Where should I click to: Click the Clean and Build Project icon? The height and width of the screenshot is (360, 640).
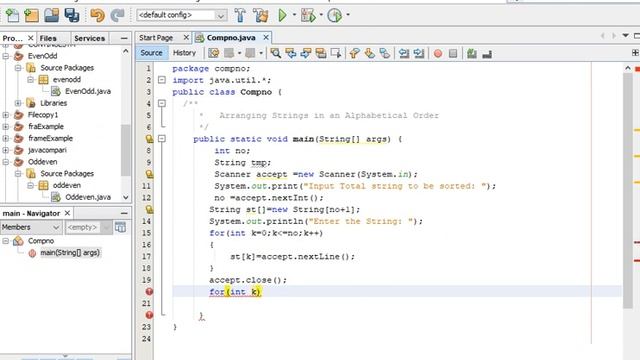(x=260, y=16)
